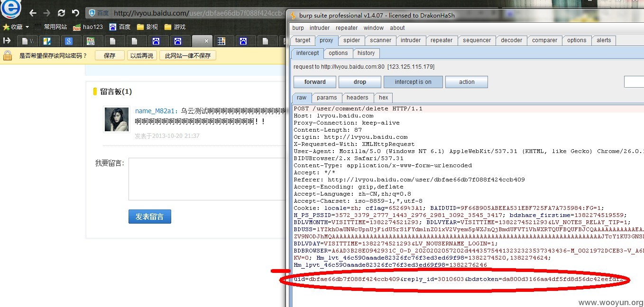Screen dimensions: 644x307
Task: Select the hex view tab
Action: coord(383,98)
